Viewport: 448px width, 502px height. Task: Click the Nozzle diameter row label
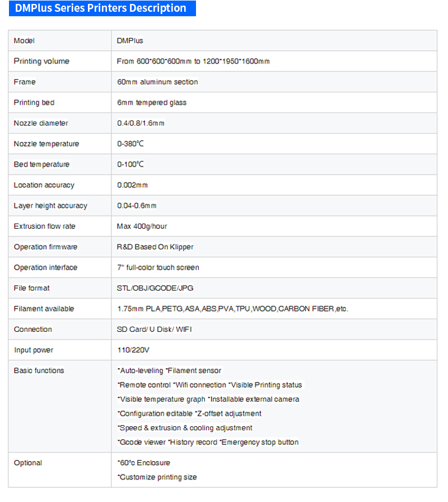(41, 123)
